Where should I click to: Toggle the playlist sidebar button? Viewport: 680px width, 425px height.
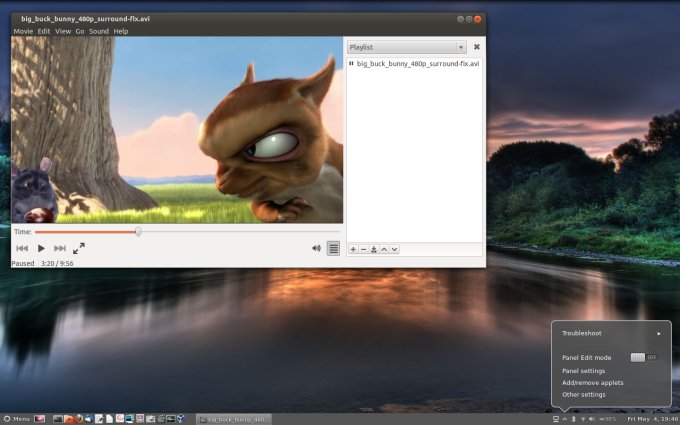pos(333,248)
